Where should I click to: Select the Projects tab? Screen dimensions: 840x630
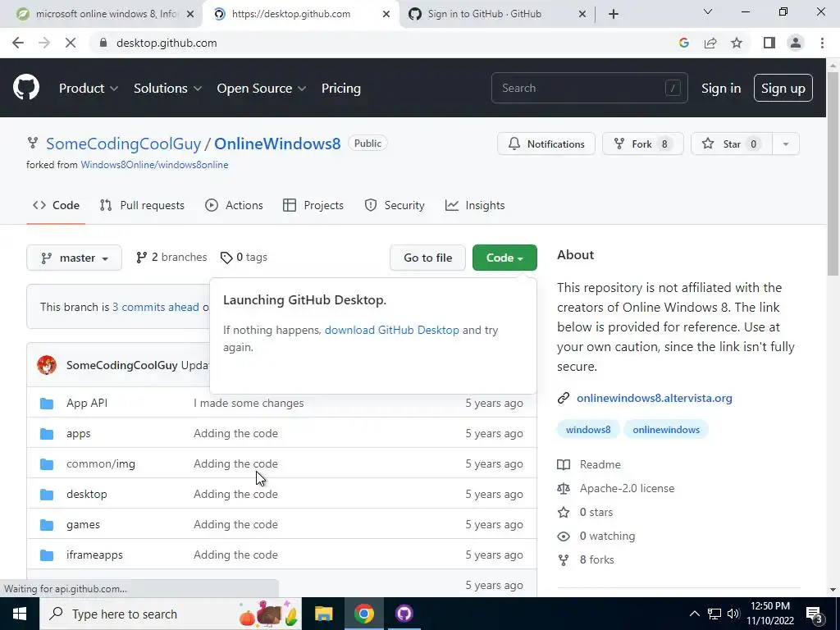(313, 205)
